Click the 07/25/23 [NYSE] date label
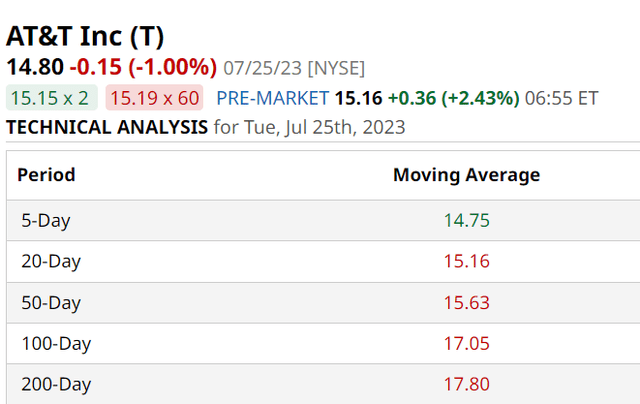 pos(294,69)
